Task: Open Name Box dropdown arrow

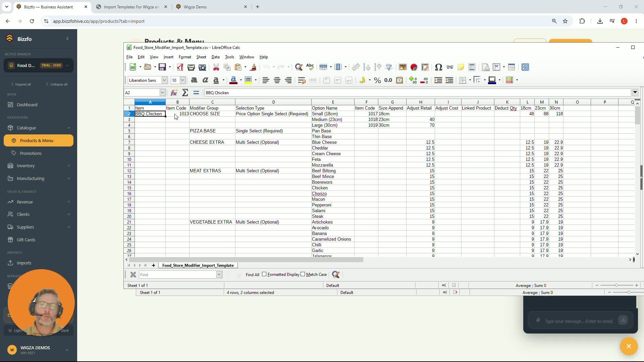Action: tap(162, 93)
